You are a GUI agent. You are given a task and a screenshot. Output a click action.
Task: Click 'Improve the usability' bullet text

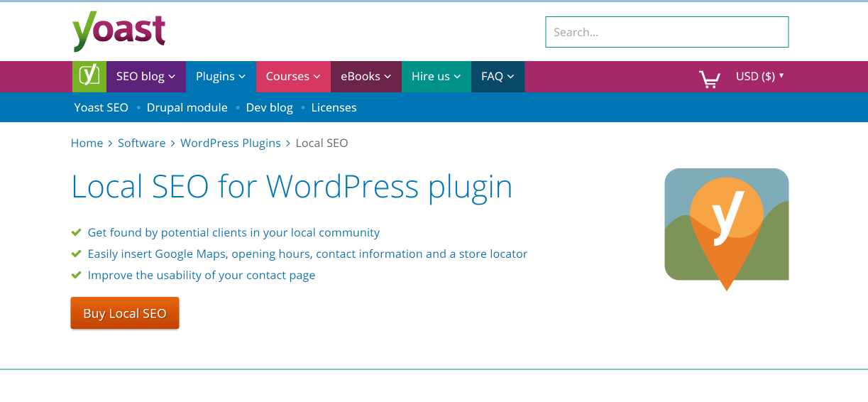pos(202,276)
